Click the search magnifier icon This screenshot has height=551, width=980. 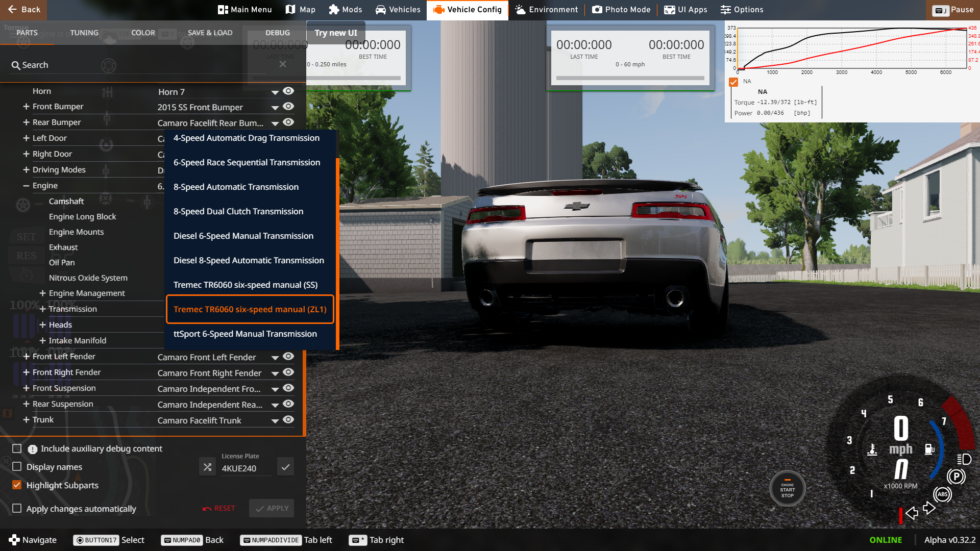coord(16,65)
